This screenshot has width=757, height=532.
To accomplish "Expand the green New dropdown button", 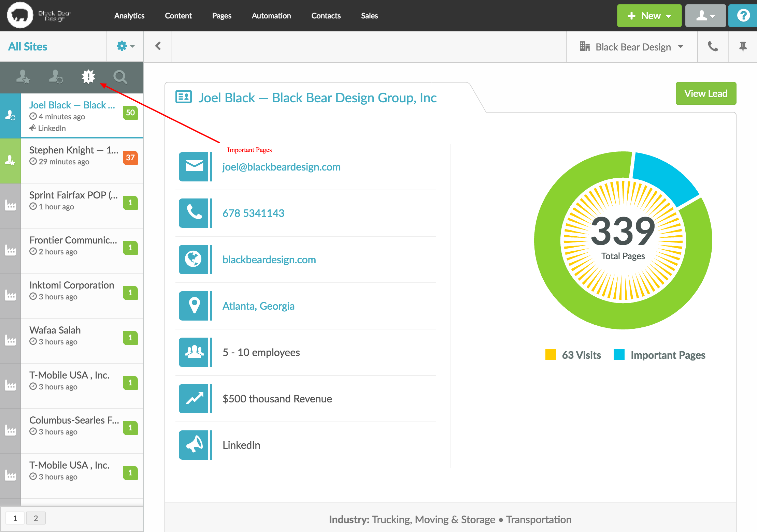I will click(x=649, y=16).
